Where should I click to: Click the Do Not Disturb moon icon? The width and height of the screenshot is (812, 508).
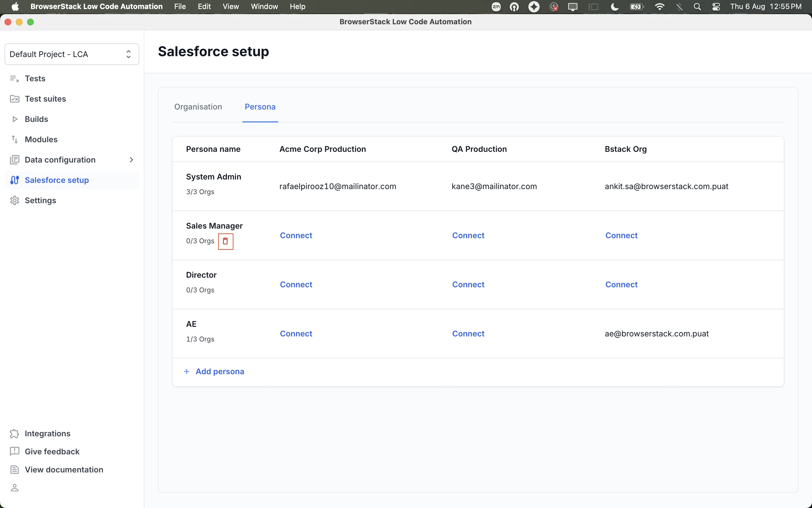point(614,7)
